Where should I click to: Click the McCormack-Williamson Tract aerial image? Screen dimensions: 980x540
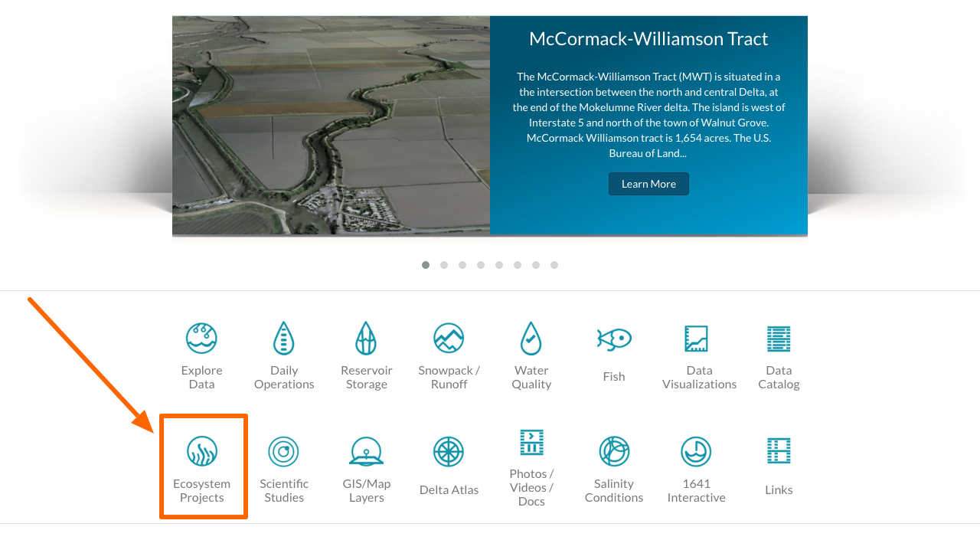tap(331, 125)
